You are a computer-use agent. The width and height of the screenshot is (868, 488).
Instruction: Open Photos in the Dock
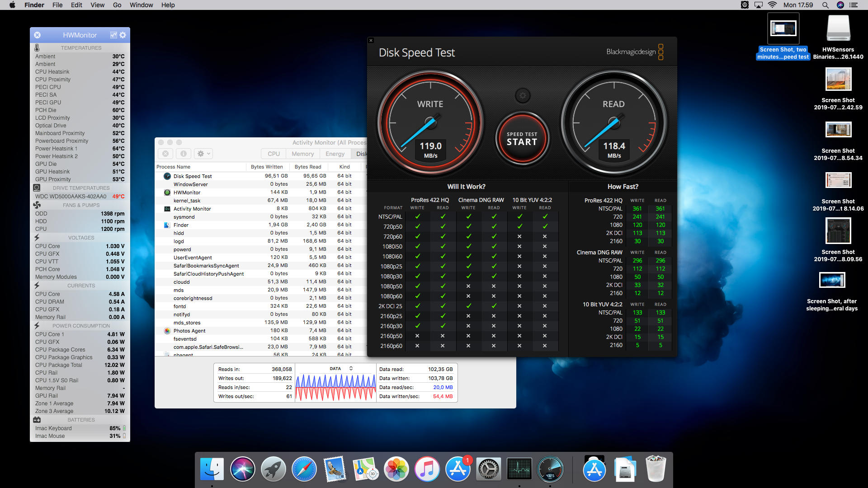point(396,469)
